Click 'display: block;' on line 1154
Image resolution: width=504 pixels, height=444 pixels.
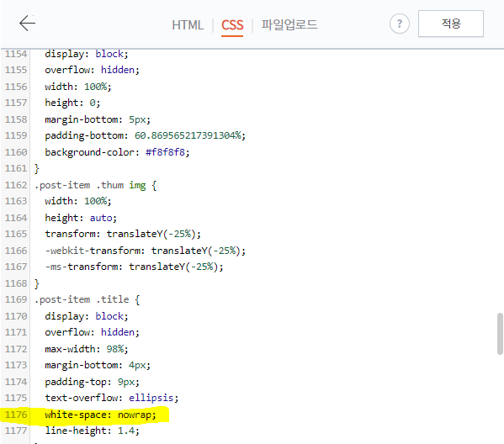coord(87,54)
